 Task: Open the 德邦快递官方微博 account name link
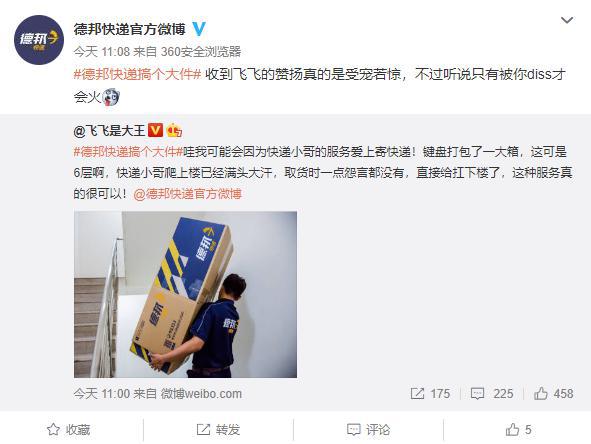point(130,29)
